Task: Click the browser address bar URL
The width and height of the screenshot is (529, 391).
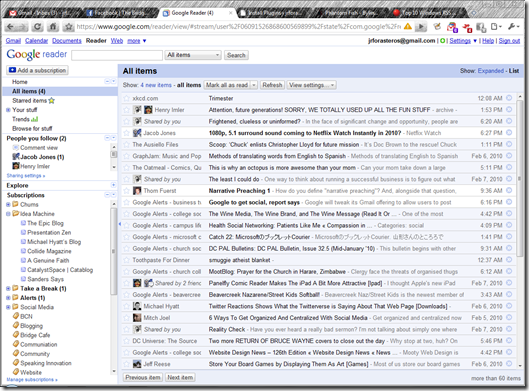Action: (239, 27)
